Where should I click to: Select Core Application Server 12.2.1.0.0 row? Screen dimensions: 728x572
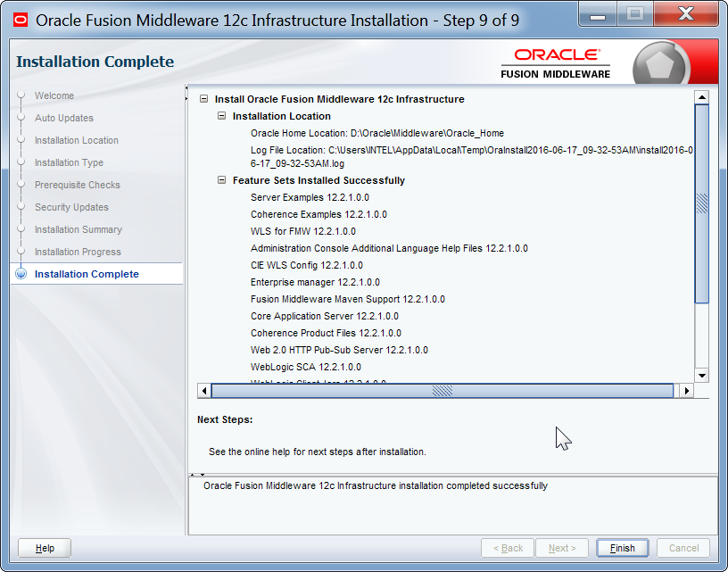(324, 316)
